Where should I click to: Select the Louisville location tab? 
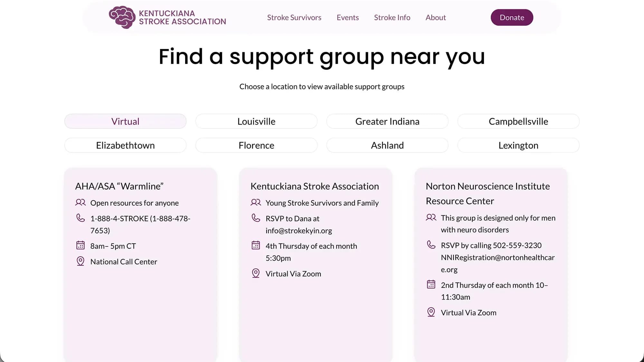[x=256, y=121]
